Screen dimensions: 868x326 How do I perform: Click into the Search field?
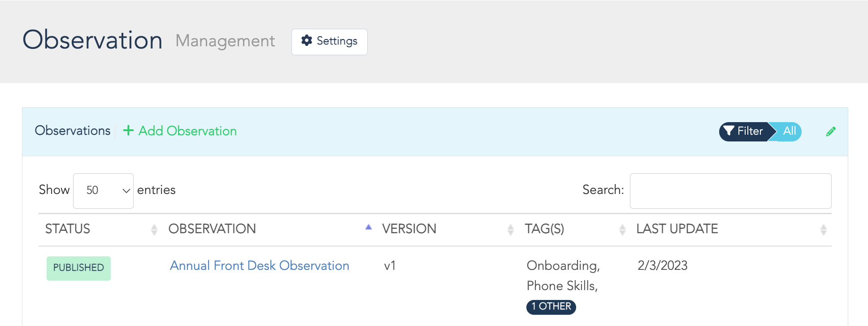tap(730, 191)
